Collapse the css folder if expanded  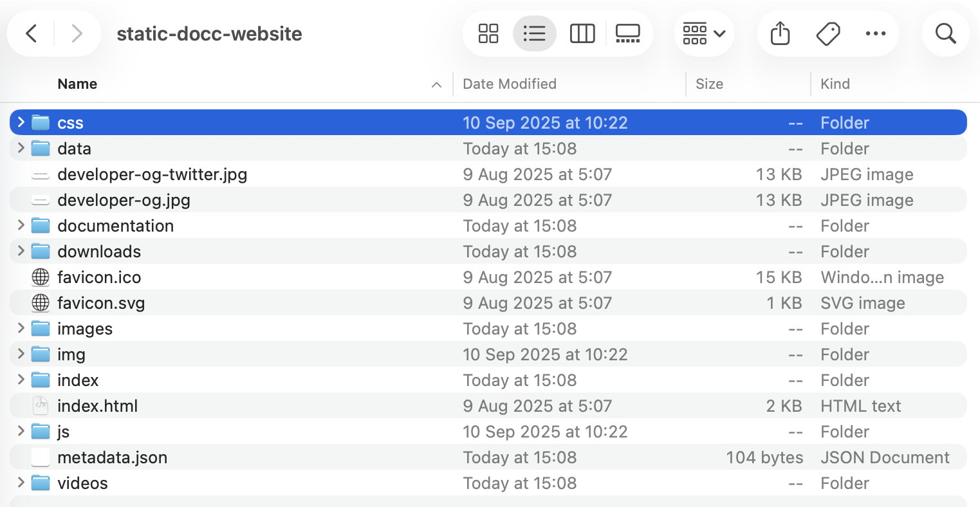[20, 122]
